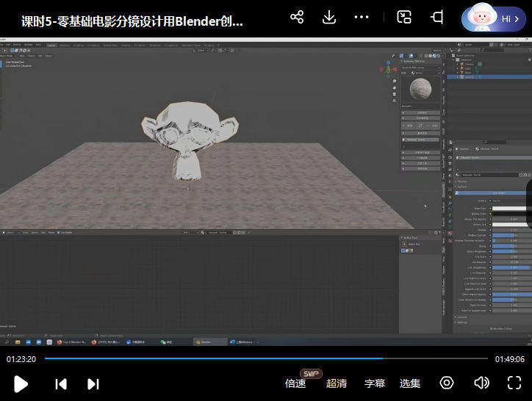The height and width of the screenshot is (401, 532).
Task: Expand the 选集 episode list
Action: point(410,383)
